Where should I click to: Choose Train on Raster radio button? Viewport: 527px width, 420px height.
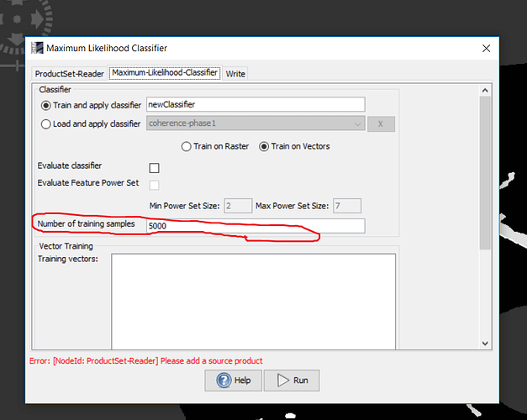(x=186, y=146)
